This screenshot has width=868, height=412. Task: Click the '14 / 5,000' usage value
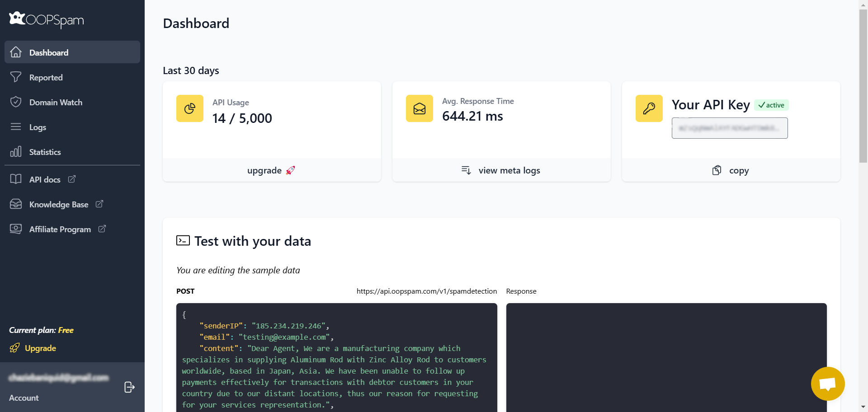coord(242,118)
